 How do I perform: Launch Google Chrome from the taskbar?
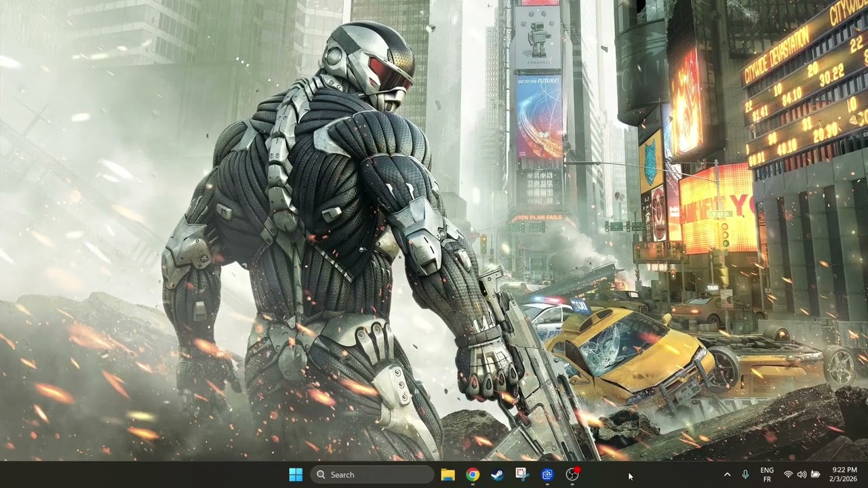coord(473,475)
